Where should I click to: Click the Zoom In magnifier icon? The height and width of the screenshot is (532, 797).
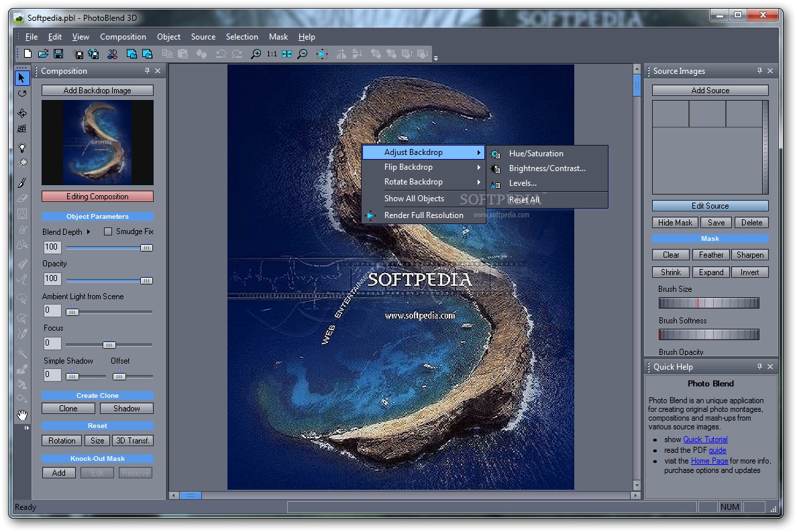click(x=256, y=54)
